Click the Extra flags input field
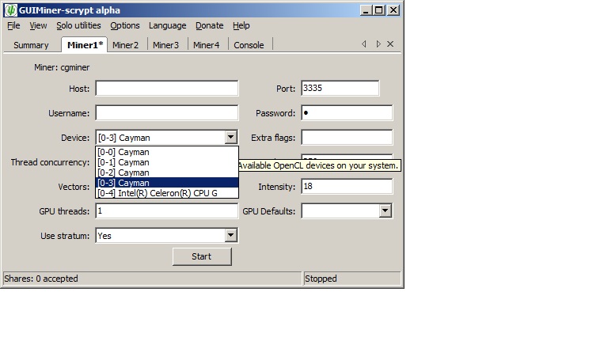The height and width of the screenshot is (364, 608). (x=347, y=138)
